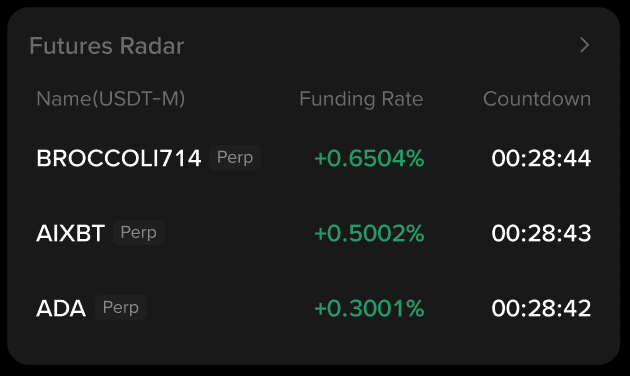
Task: Click the Futures Radar title
Action: point(106,46)
